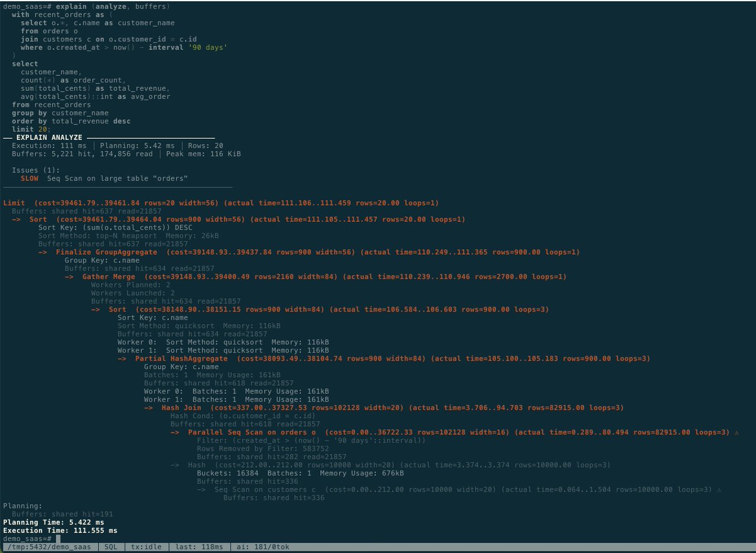Click 'Planning Time: 5.422 ms'
Screen dimensions: 756x553
pyautogui.click(x=54, y=523)
